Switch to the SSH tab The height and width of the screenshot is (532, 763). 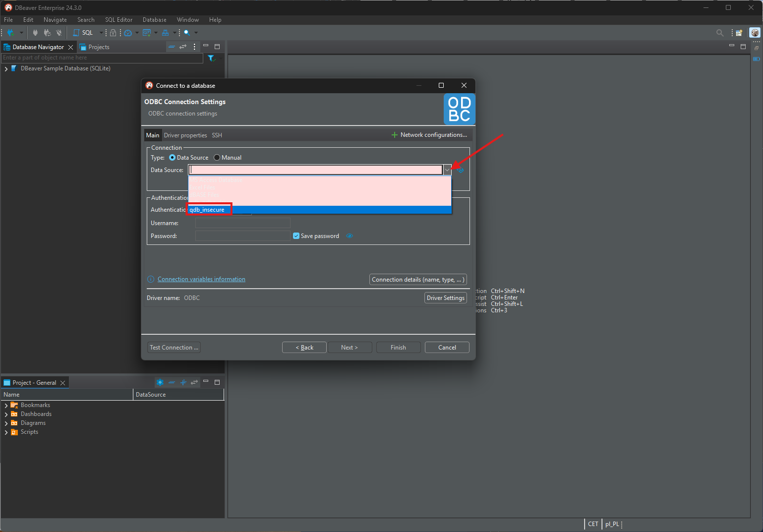coord(217,135)
